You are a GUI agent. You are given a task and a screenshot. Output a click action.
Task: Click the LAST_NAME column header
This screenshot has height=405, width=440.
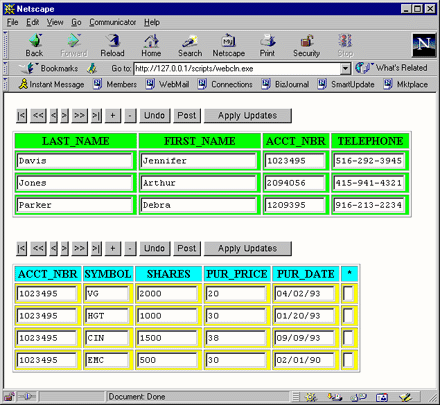(x=76, y=141)
